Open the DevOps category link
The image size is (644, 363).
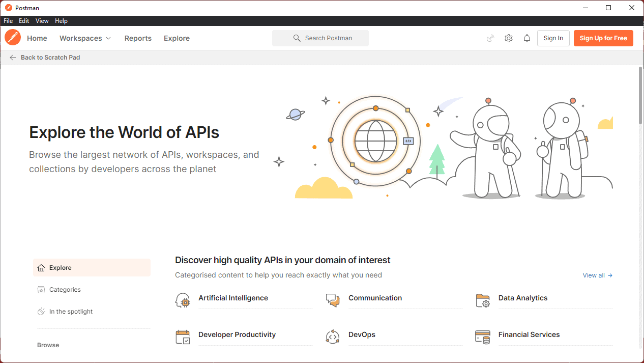tap(362, 334)
